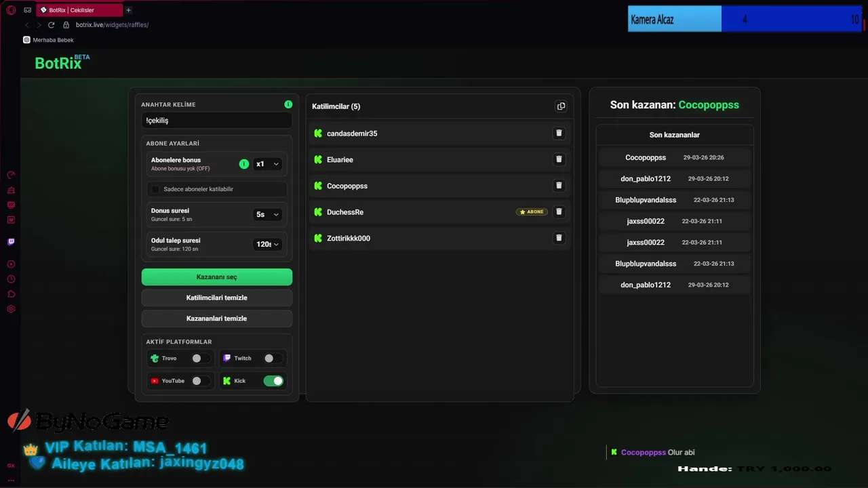
Task: Click Zottirikkk000 participant name
Action: (349, 239)
